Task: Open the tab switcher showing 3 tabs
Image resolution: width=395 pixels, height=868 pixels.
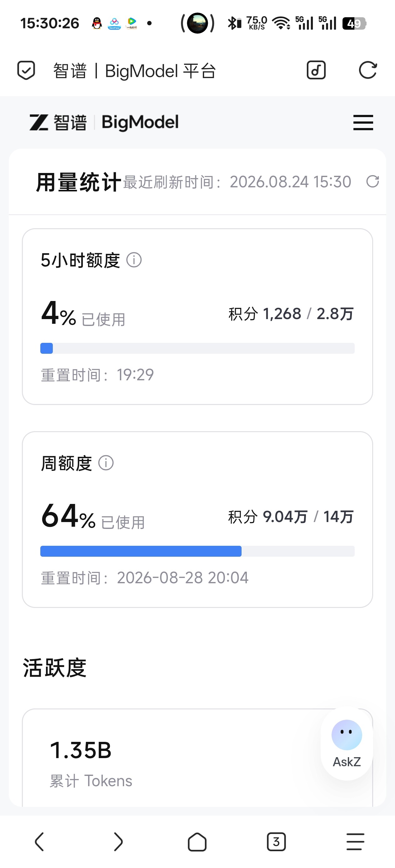Action: coord(276,842)
